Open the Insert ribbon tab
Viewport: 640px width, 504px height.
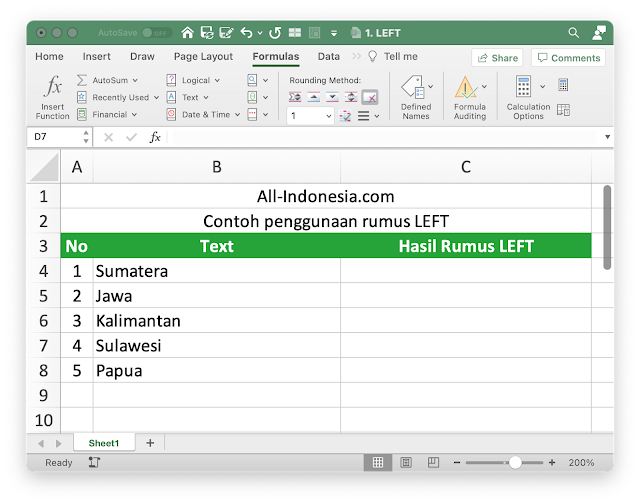coord(97,57)
